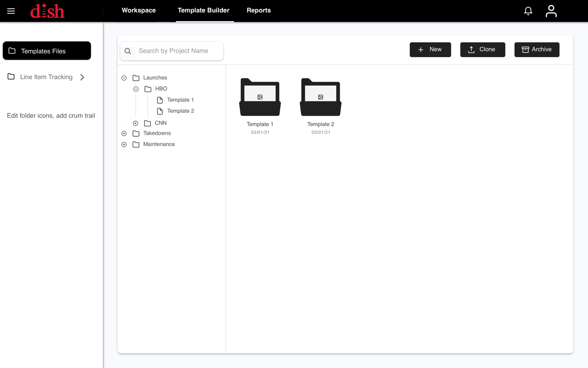Collapse the Launches folder
Viewport: 588px width, 368px height.
pos(124,78)
